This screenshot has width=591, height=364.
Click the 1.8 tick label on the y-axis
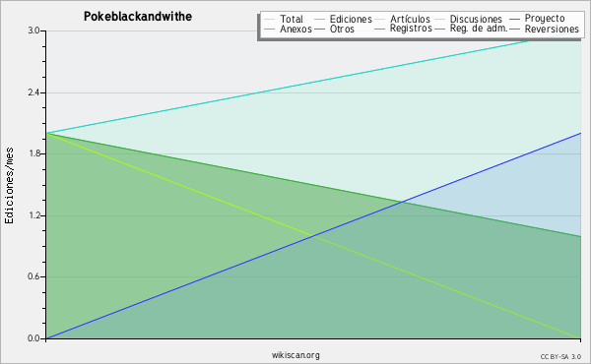[33, 153]
